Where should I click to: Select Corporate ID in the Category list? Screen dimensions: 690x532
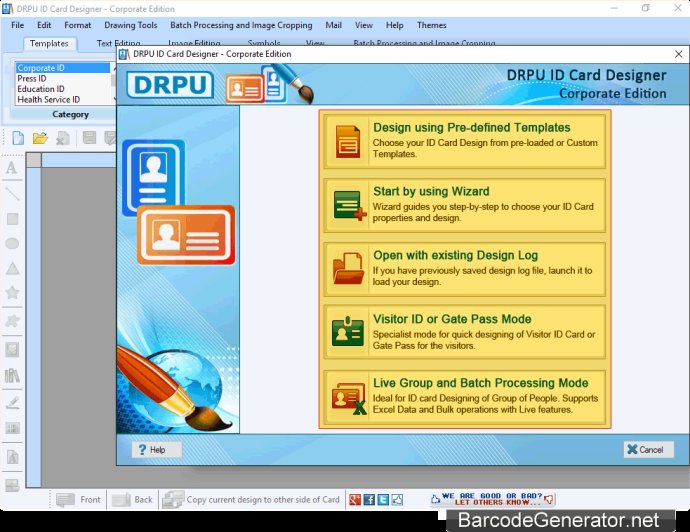(x=62, y=68)
